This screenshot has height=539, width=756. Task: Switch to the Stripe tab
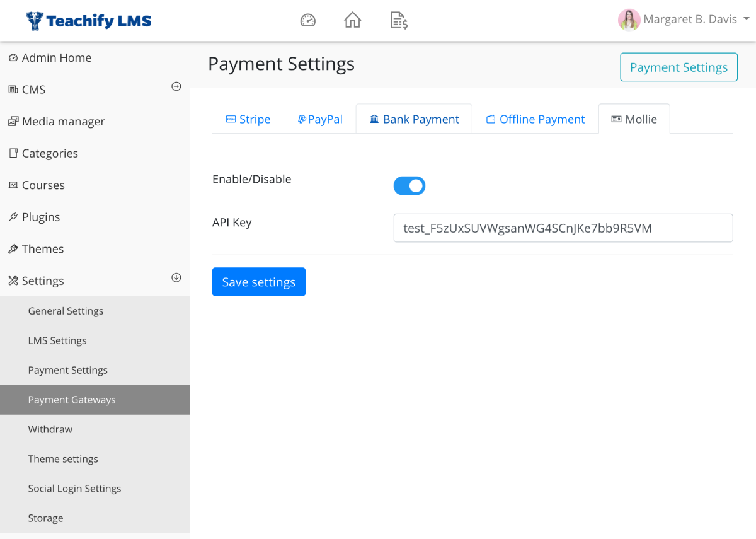248,119
